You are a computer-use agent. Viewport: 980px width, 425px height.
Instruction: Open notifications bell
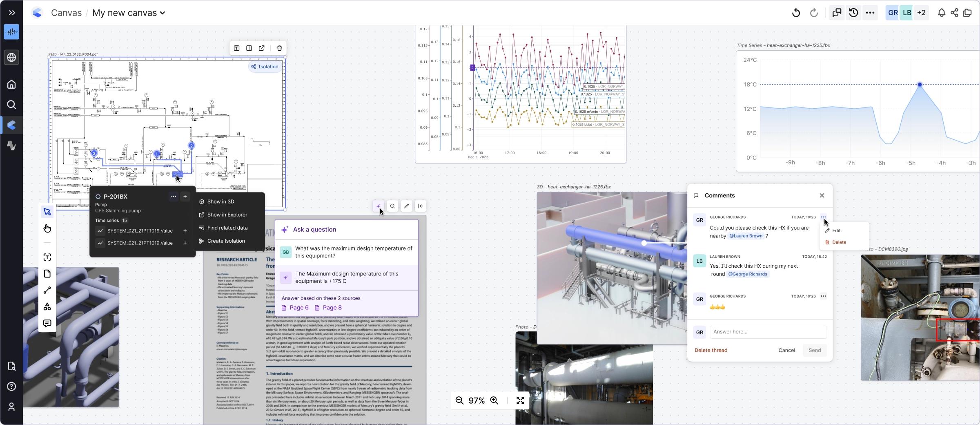[x=941, y=13]
